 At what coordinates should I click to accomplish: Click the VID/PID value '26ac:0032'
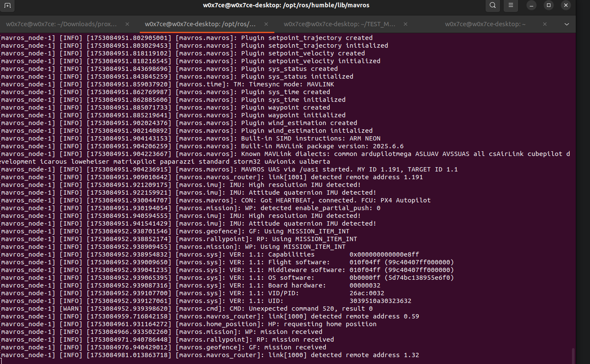pyautogui.click(x=367, y=293)
